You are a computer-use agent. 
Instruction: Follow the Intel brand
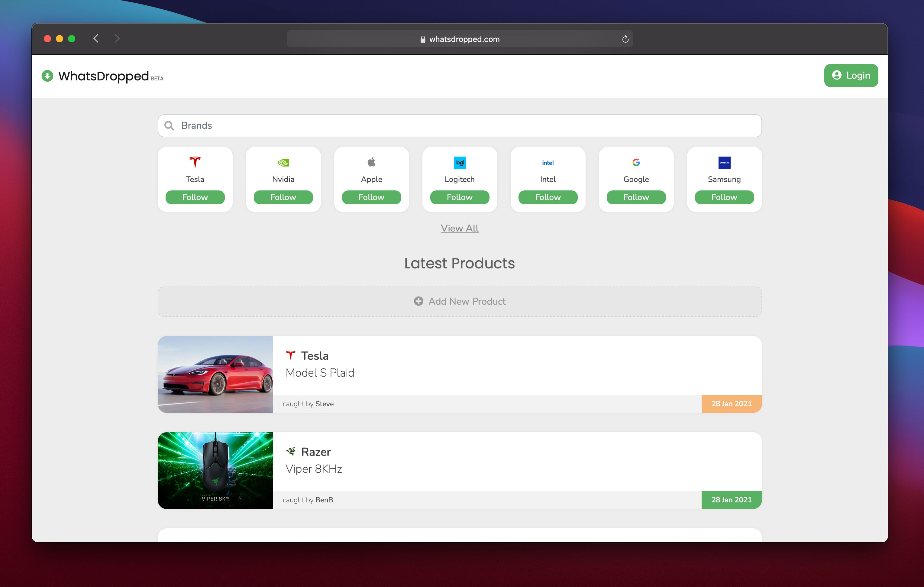click(x=548, y=197)
